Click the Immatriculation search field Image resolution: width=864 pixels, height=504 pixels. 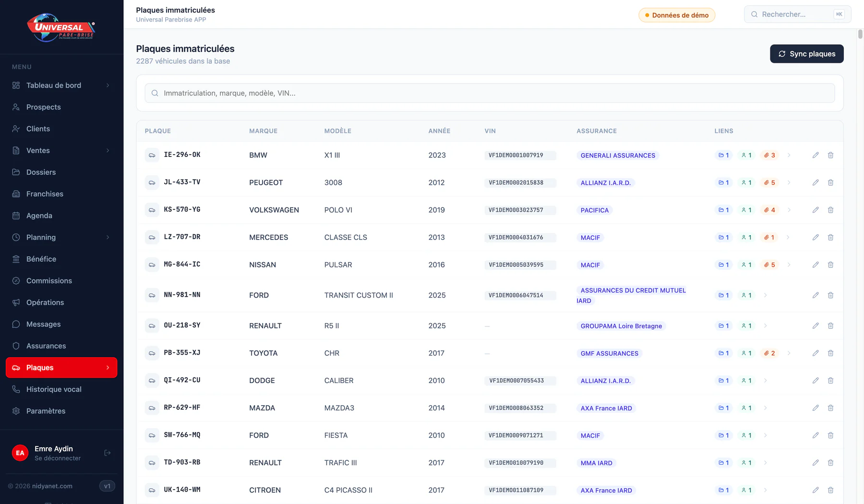490,93
